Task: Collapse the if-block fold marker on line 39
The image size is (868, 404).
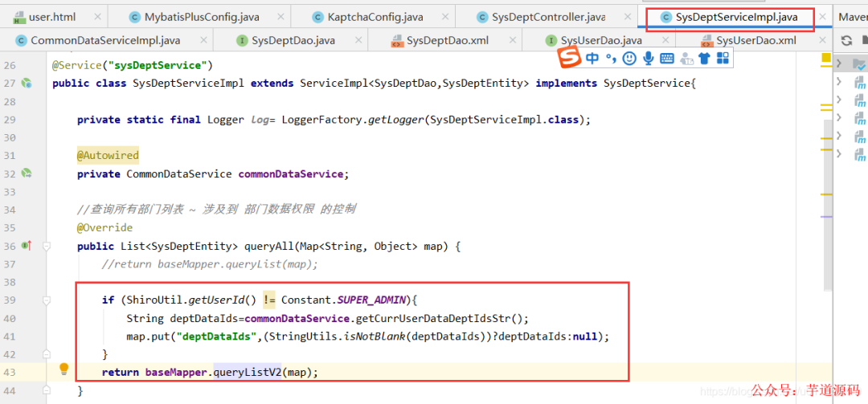Action: click(47, 300)
